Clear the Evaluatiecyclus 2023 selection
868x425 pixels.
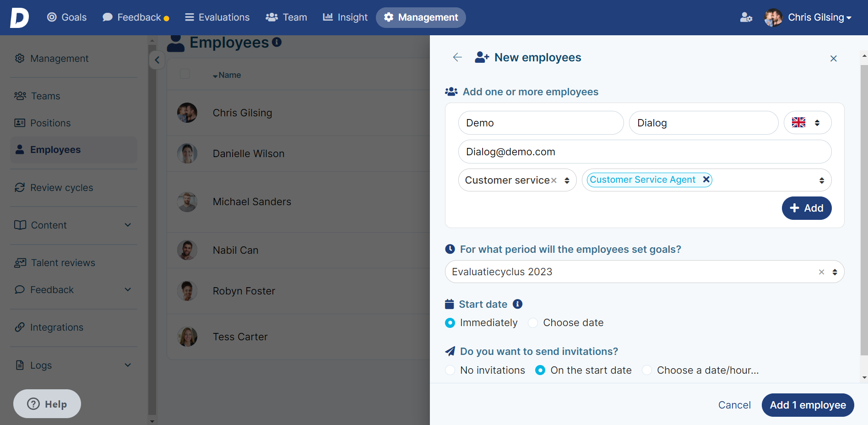[x=821, y=272]
